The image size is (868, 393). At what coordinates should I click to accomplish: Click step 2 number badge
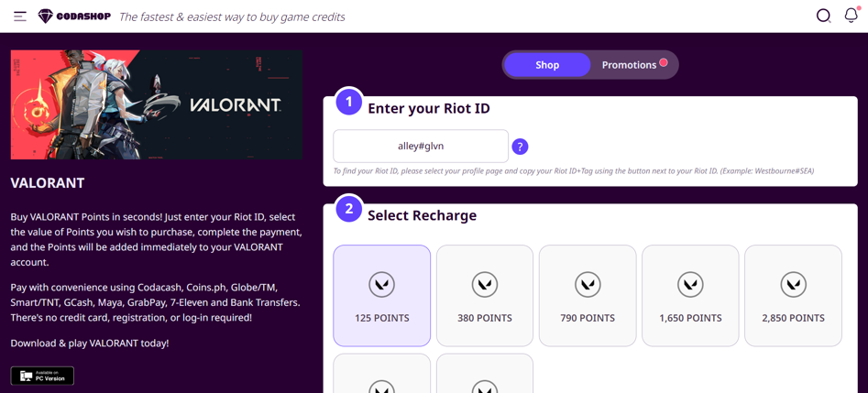click(348, 209)
